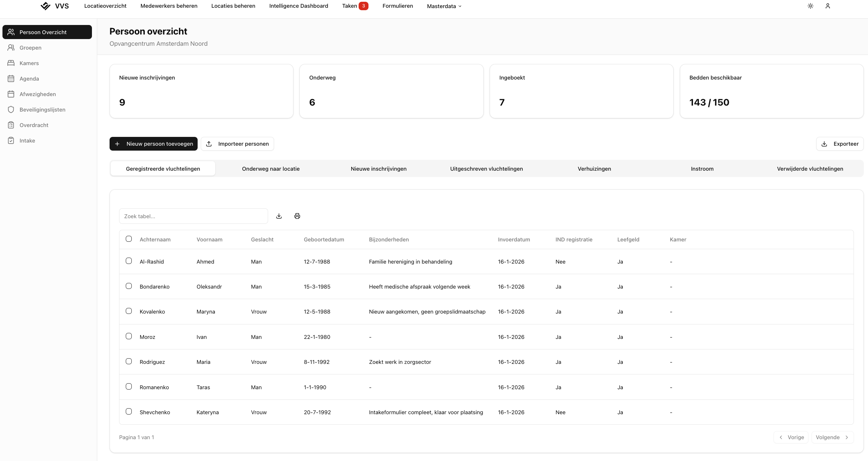Click the printer icon above table

[x=297, y=216]
